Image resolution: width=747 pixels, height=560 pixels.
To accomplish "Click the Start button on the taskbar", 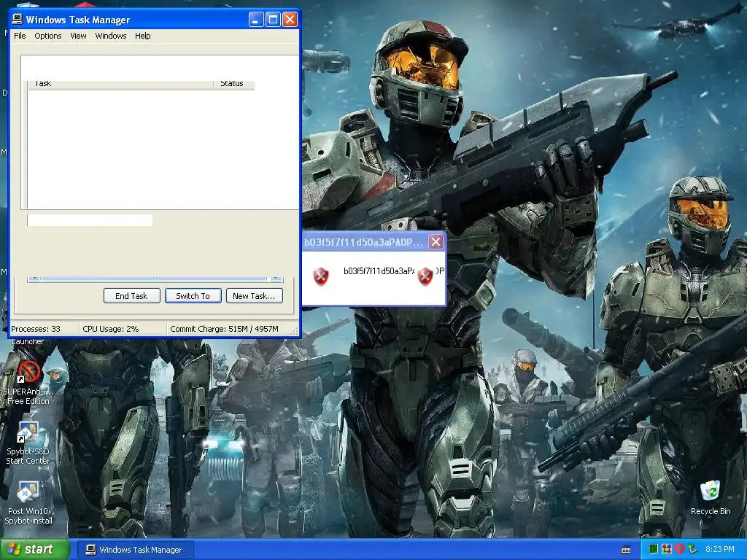I will click(34, 550).
